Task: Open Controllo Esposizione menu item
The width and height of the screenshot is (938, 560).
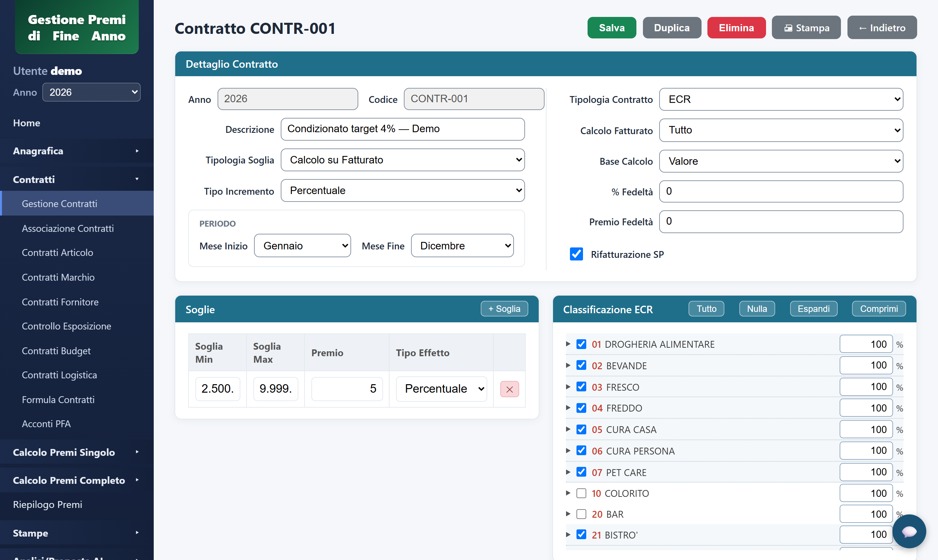Action: click(x=77, y=326)
